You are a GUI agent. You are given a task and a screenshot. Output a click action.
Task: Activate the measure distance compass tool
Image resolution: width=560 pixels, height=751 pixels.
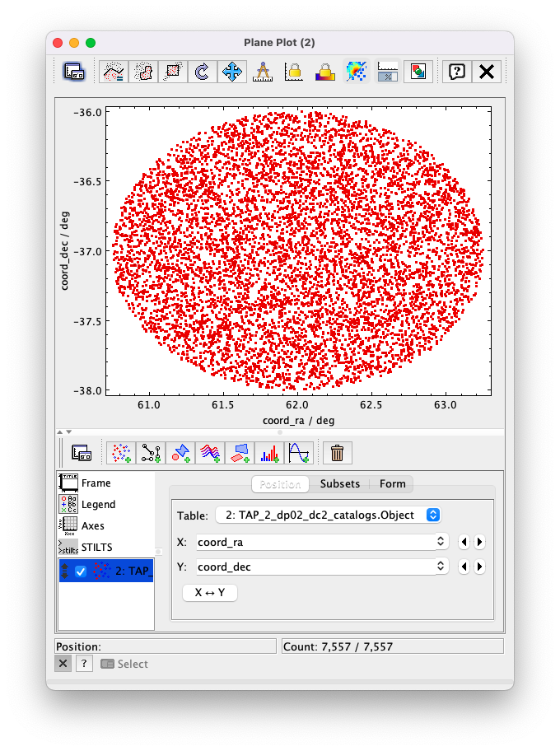[x=263, y=72]
